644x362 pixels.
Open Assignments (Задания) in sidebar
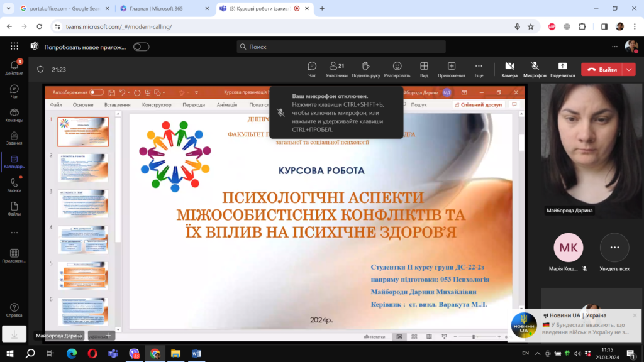[x=14, y=138]
